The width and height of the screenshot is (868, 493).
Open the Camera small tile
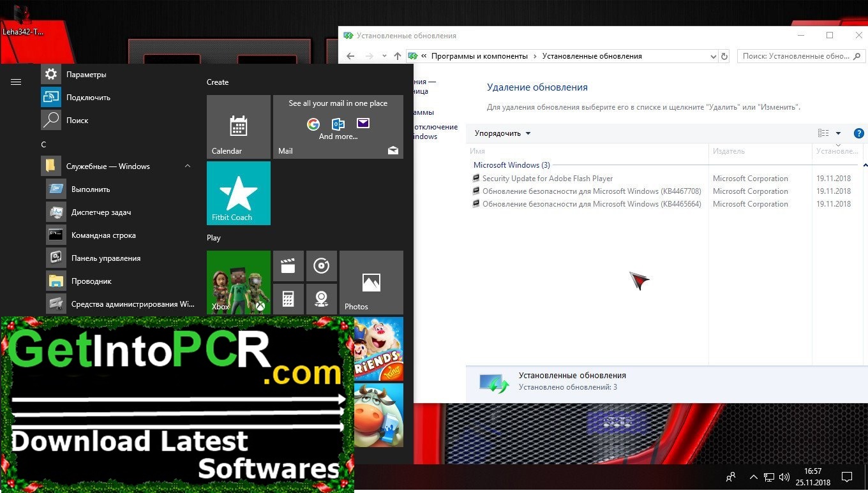322,299
